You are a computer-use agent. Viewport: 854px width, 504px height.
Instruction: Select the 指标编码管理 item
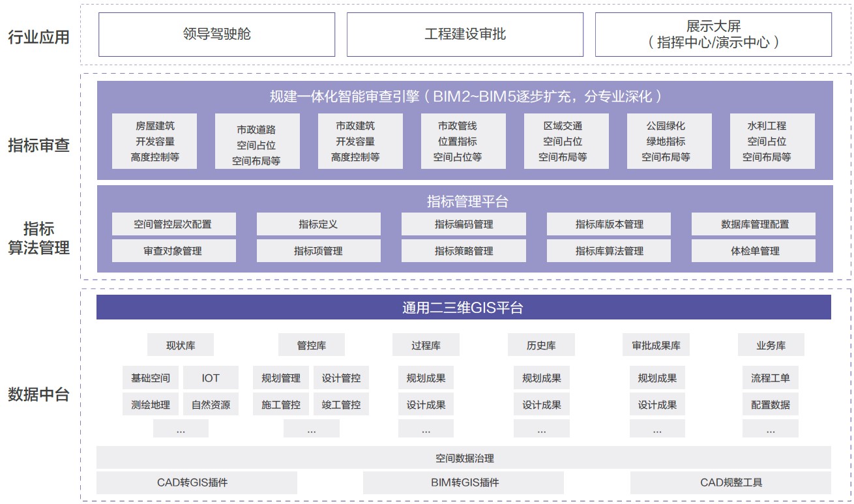[x=464, y=224]
